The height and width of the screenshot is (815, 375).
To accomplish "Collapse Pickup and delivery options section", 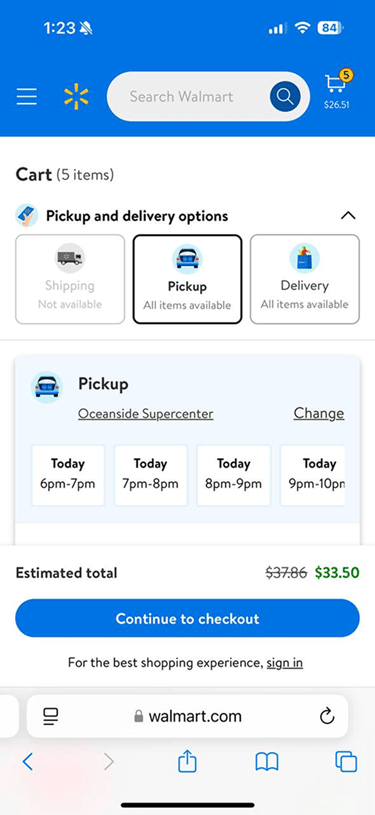I will pyautogui.click(x=348, y=216).
